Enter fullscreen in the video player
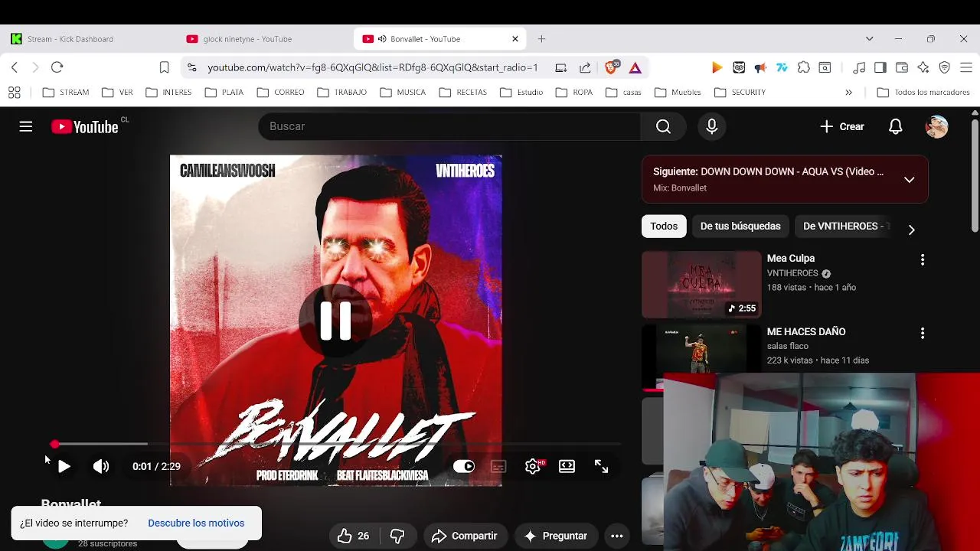This screenshot has width=980, height=551. coord(602,466)
